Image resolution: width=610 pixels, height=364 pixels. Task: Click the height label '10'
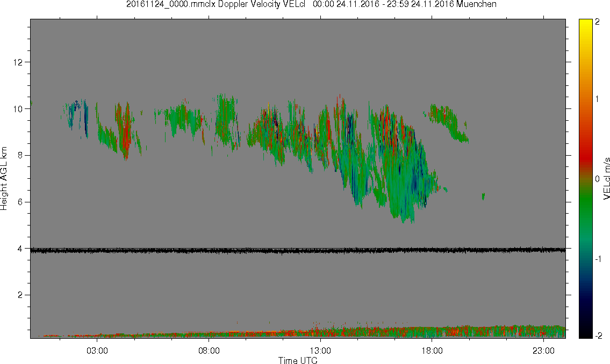[x=18, y=109]
